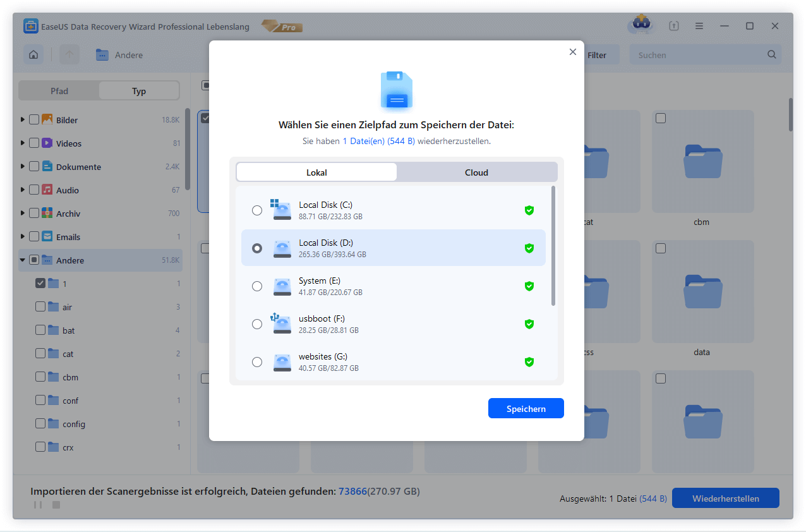Click the websites (G:) drive icon
The height and width of the screenshot is (532, 806).
[282, 362]
